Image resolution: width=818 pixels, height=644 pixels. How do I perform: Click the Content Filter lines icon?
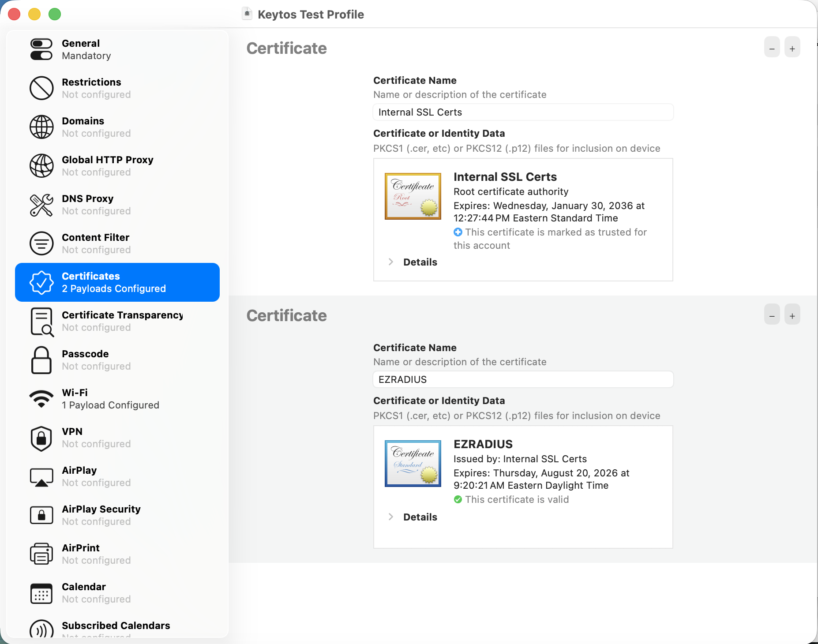click(x=41, y=243)
